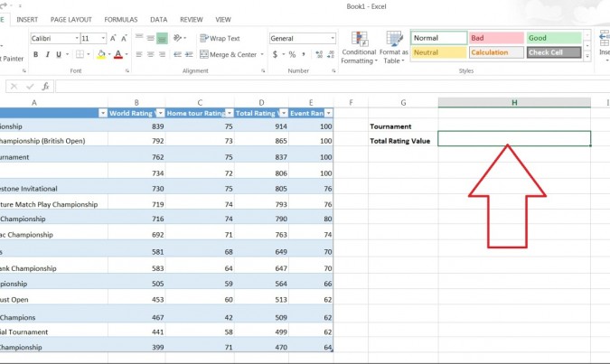610x364 pixels.
Task: Toggle Wrap Text
Action: tap(220, 38)
